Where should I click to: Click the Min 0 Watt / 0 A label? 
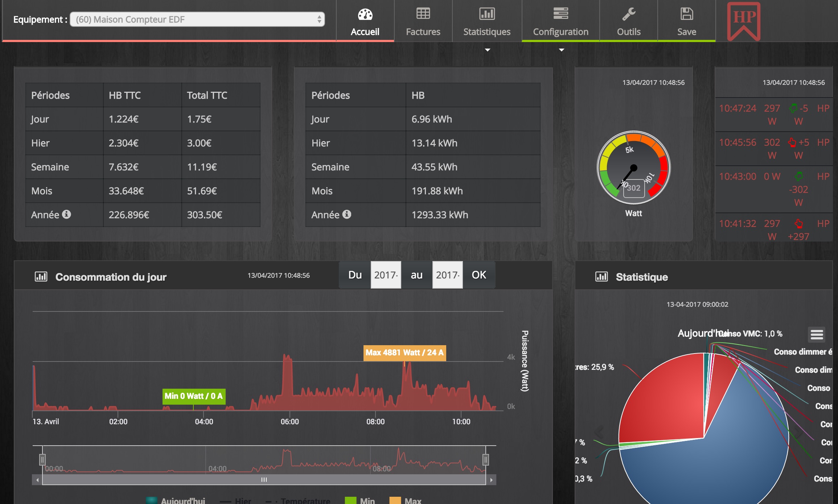194,396
